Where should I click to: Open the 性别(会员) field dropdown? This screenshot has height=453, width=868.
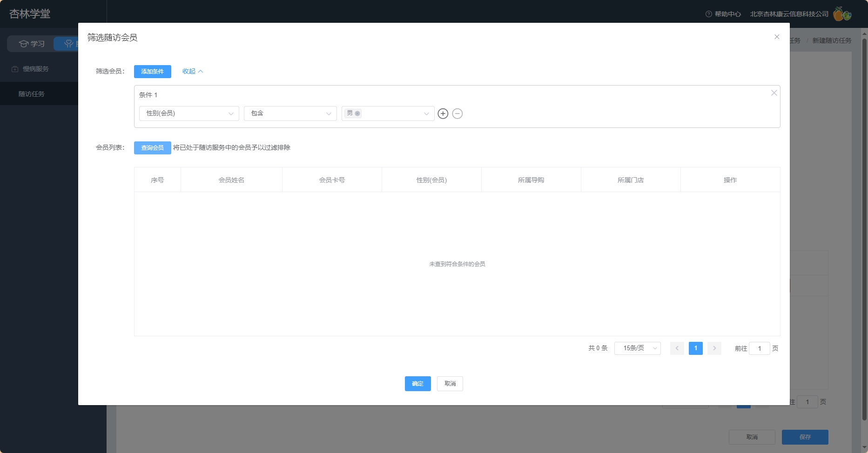(189, 113)
